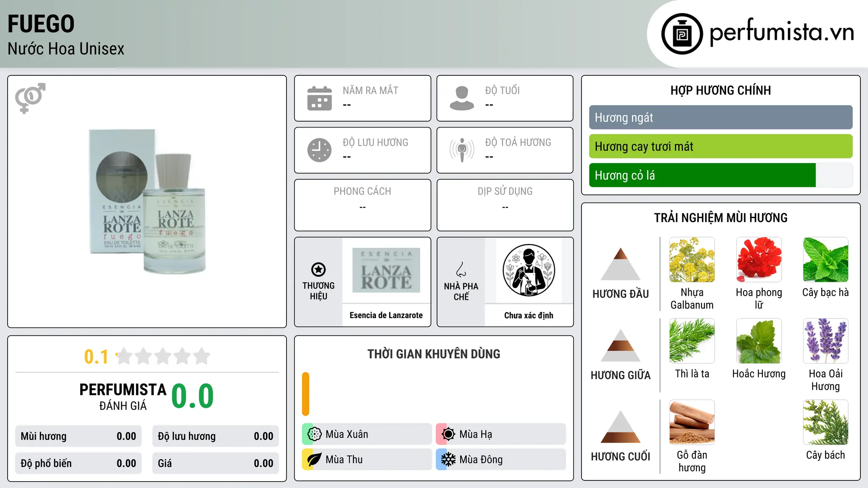
Task: Open the Hoắc Hương note image
Action: coord(759,341)
